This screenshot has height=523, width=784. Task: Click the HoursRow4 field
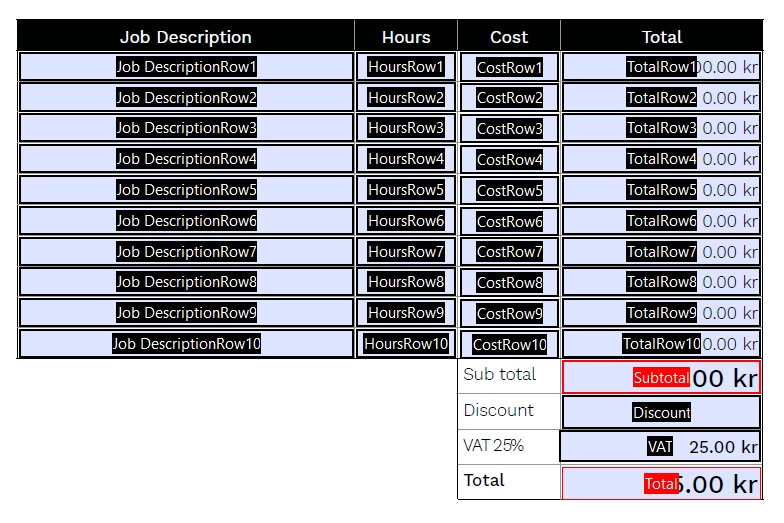point(406,159)
